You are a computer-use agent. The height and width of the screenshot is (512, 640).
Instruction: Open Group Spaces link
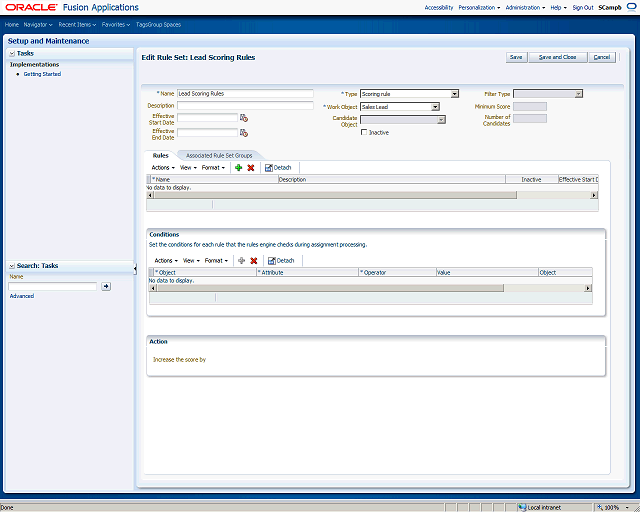click(x=164, y=24)
